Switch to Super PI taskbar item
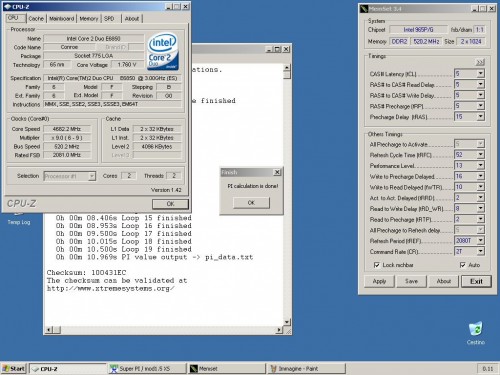Image resolution: width=500 pixels, height=375 pixels. [147, 368]
